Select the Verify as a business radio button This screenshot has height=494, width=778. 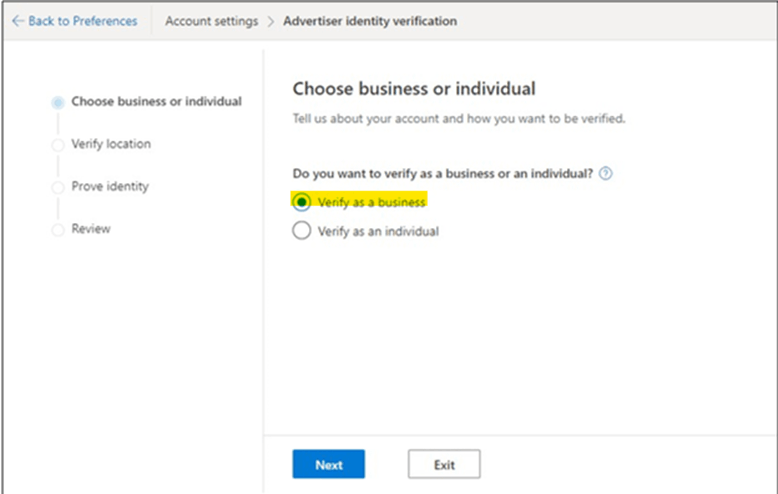[302, 202]
